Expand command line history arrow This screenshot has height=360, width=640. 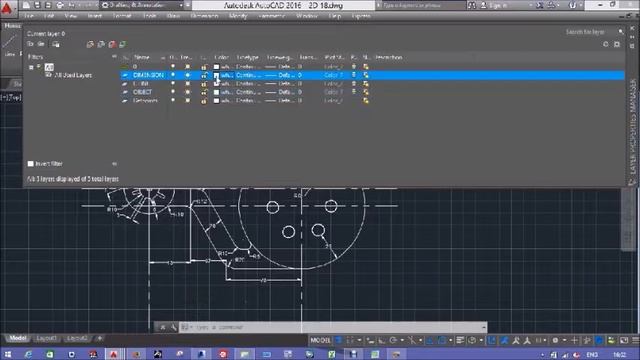(x=484, y=327)
